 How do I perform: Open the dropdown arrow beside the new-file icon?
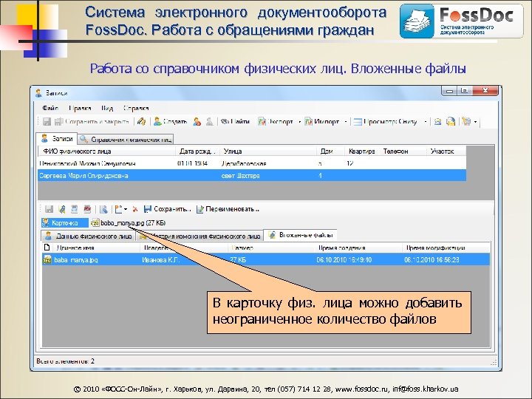click(126, 209)
